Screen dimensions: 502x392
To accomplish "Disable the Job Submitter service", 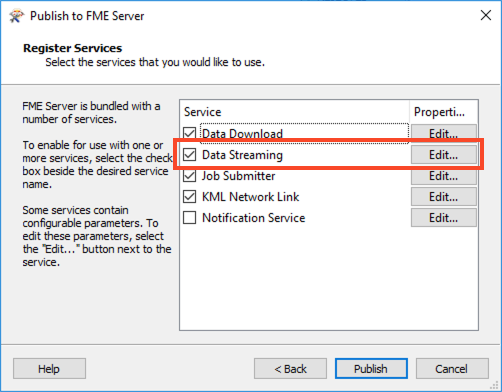I will pyautogui.click(x=190, y=176).
